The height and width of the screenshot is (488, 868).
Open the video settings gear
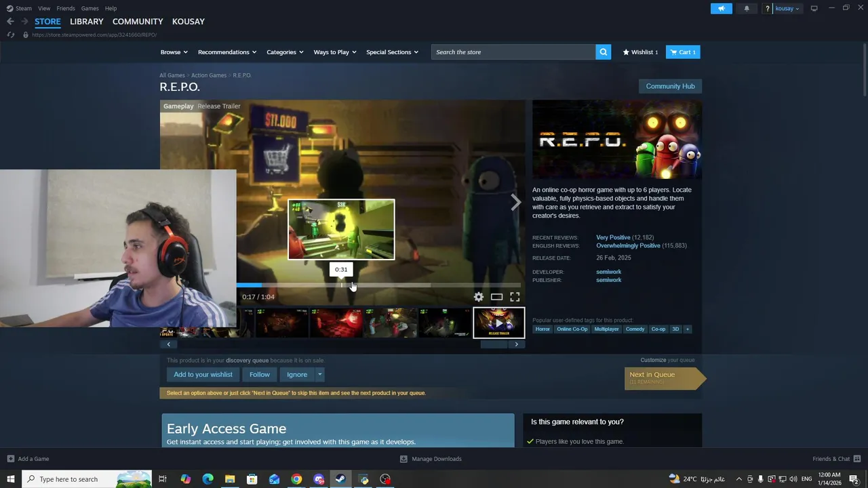(479, 297)
